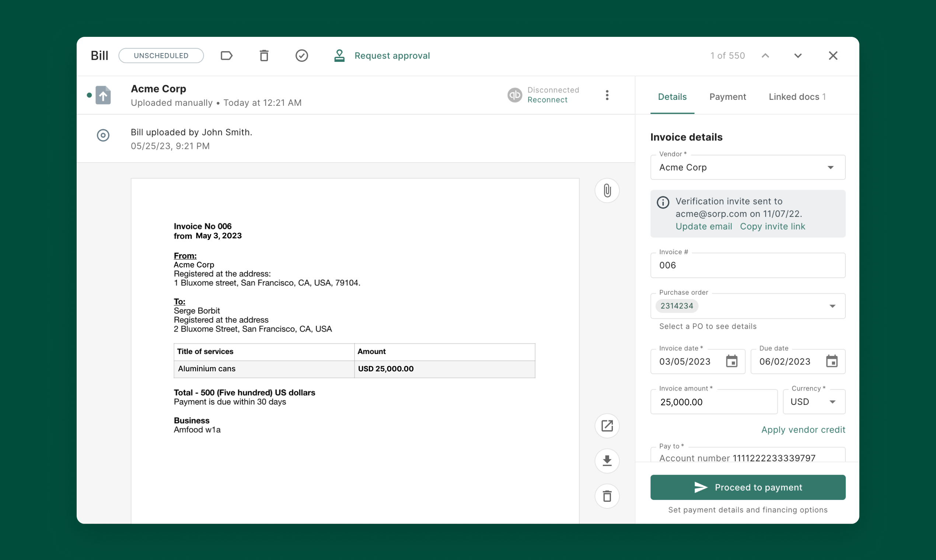
Task: Delete the bill using the top trash icon
Action: click(264, 56)
